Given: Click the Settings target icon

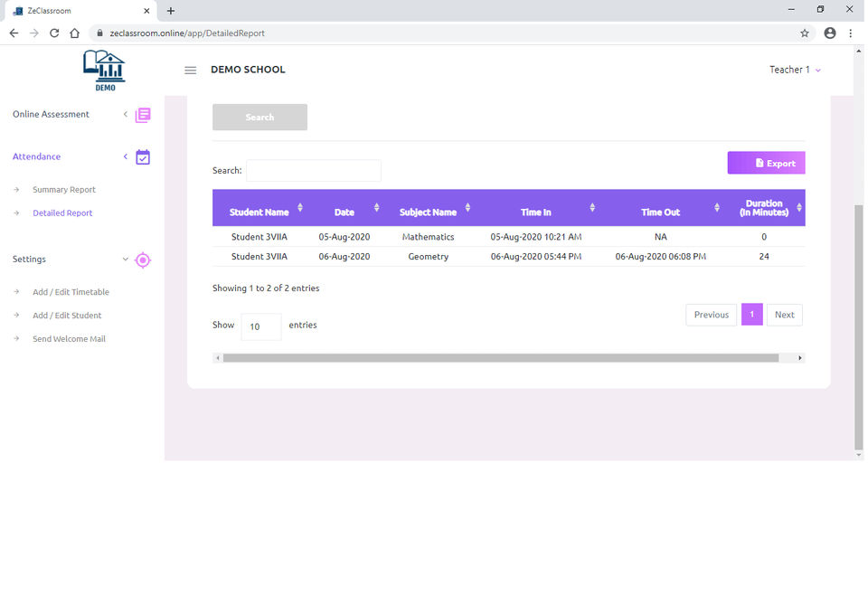Looking at the screenshot, I should (143, 260).
